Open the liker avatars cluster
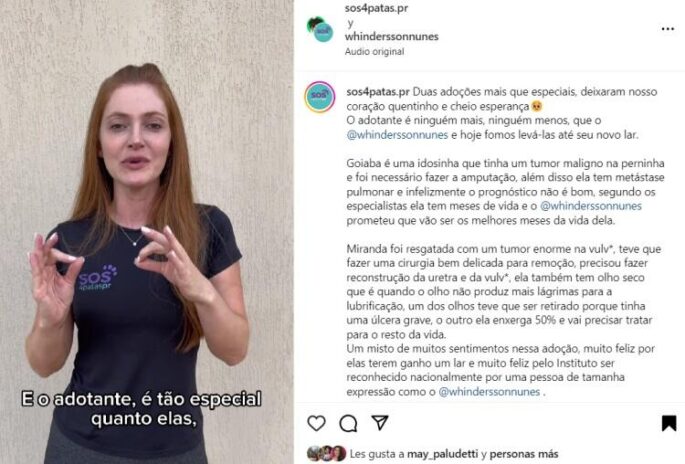Viewport: 685px width, 464px height. pos(326,454)
